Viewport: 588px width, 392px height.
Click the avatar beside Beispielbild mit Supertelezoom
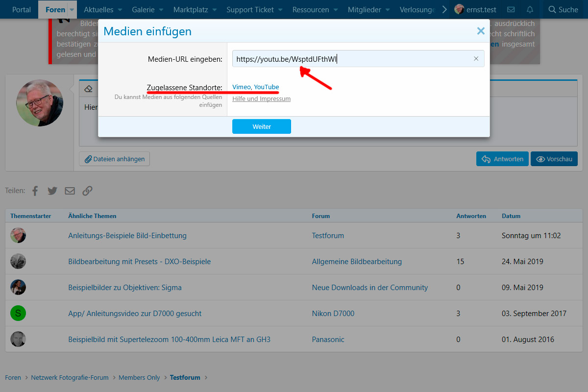(x=18, y=339)
